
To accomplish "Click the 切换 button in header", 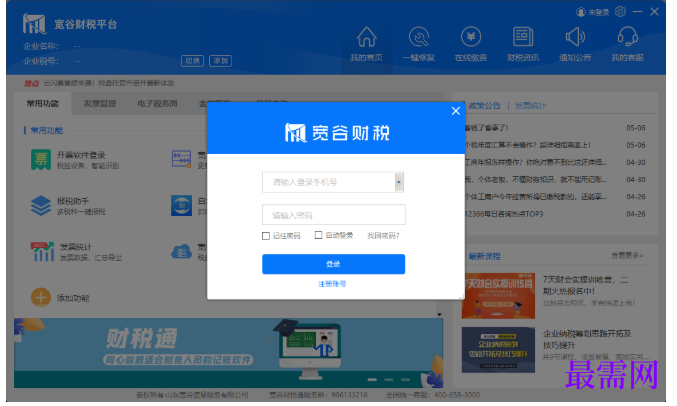I will (x=192, y=61).
